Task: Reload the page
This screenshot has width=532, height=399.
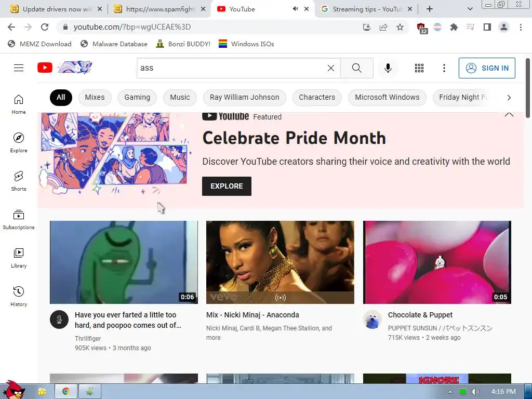Action: pos(45,27)
